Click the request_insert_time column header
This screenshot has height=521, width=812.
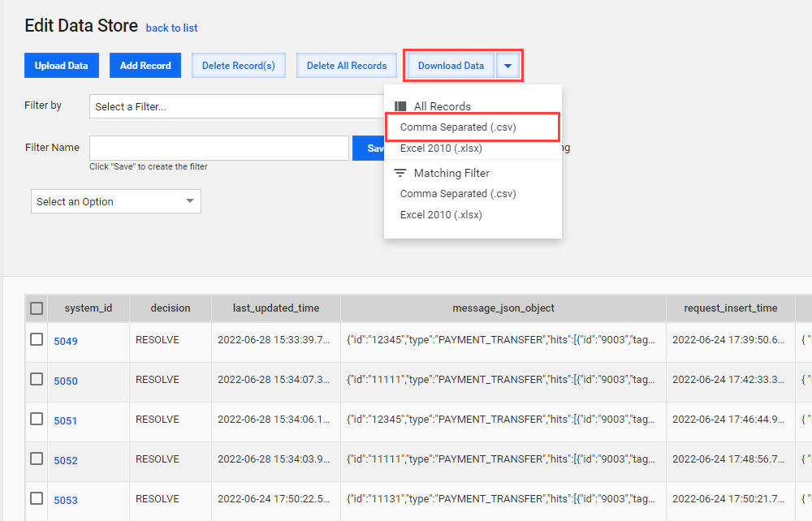pyautogui.click(x=731, y=308)
